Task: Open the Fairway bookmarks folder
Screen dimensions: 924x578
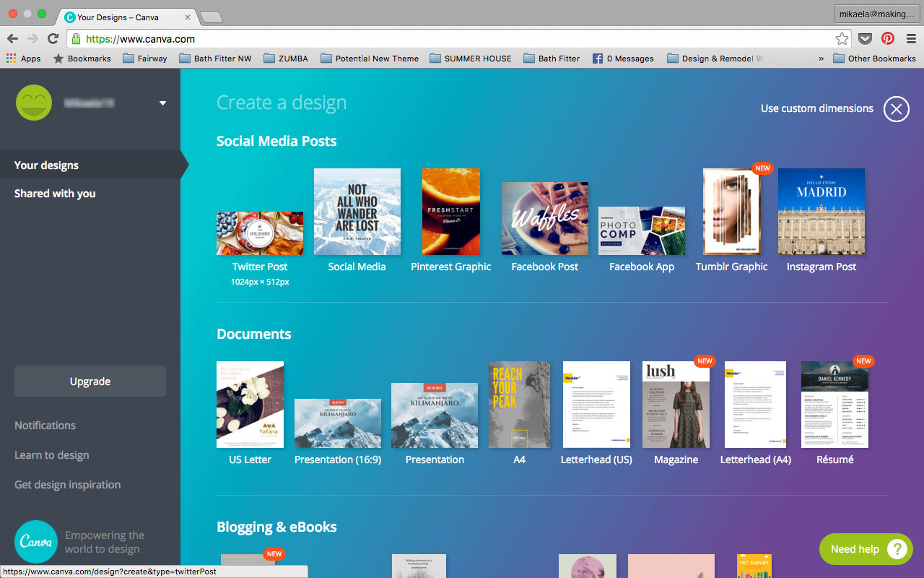Action: 144,59
